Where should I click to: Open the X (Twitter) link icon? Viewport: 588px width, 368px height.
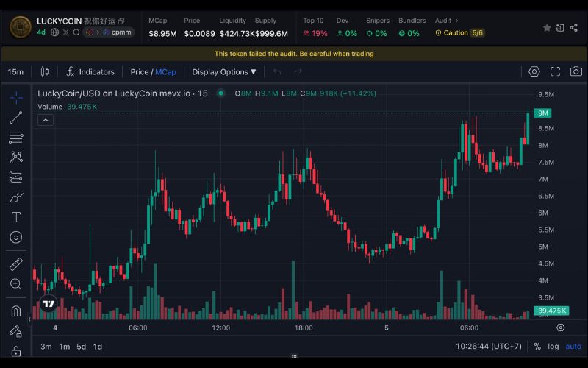66,32
